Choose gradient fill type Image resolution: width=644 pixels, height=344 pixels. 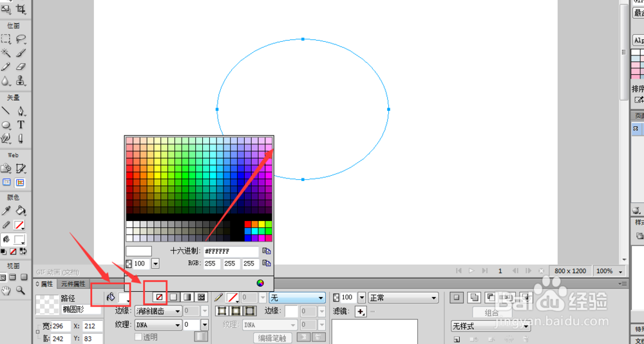(187, 297)
